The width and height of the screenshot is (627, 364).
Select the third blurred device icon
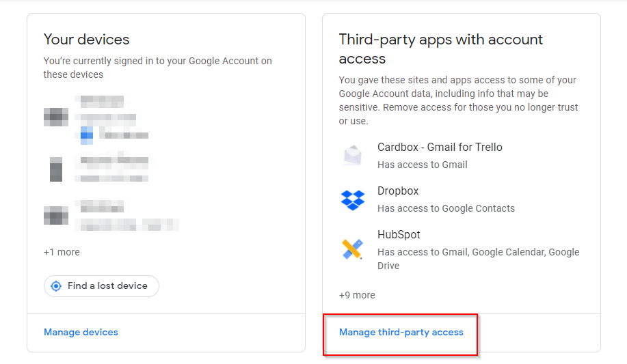coord(56,216)
